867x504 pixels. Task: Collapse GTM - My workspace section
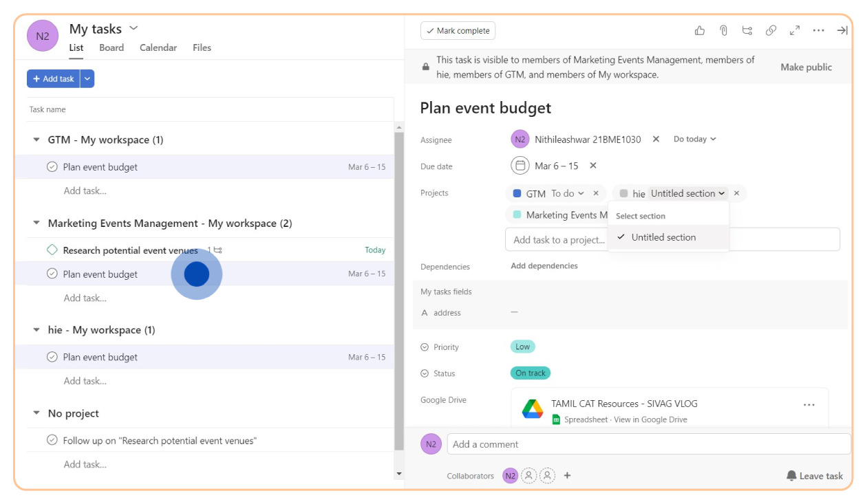click(36, 140)
